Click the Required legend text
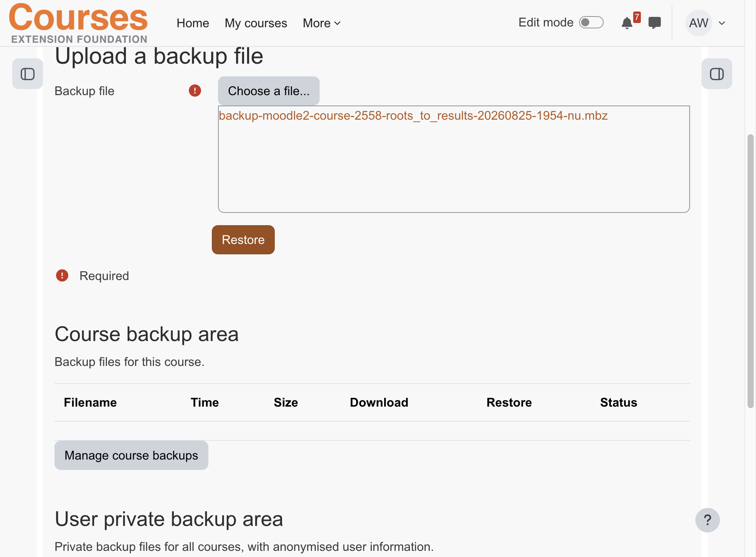Image resolution: width=756 pixels, height=557 pixels. click(x=104, y=276)
